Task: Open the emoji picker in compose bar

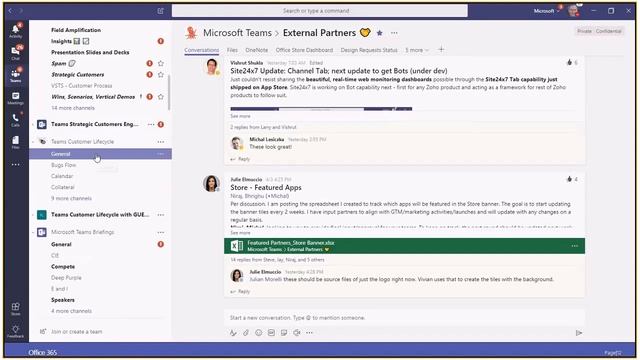Action: point(258,333)
